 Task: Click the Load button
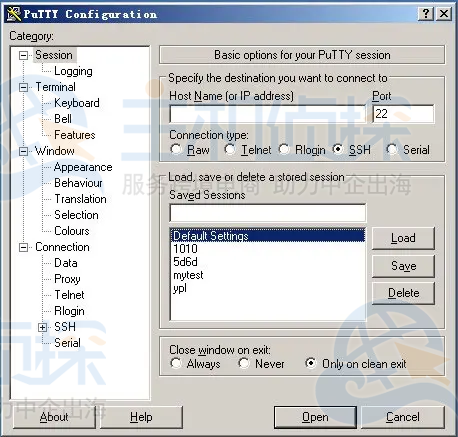tap(403, 238)
